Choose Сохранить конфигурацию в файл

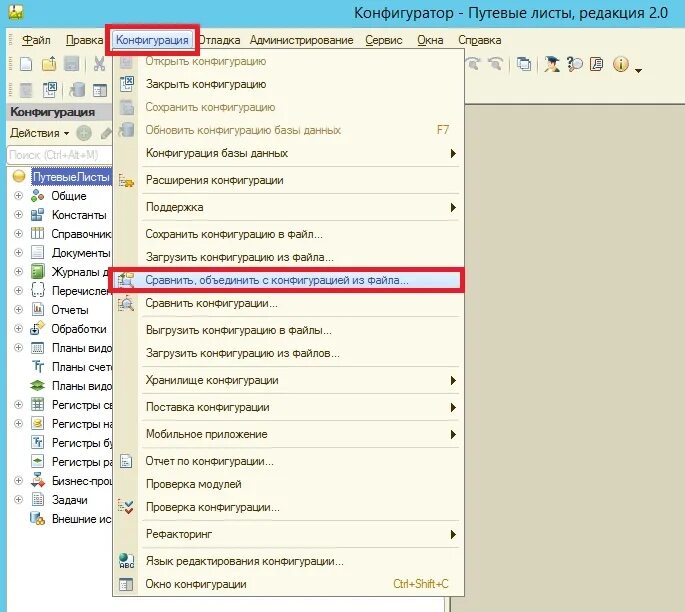click(286, 234)
